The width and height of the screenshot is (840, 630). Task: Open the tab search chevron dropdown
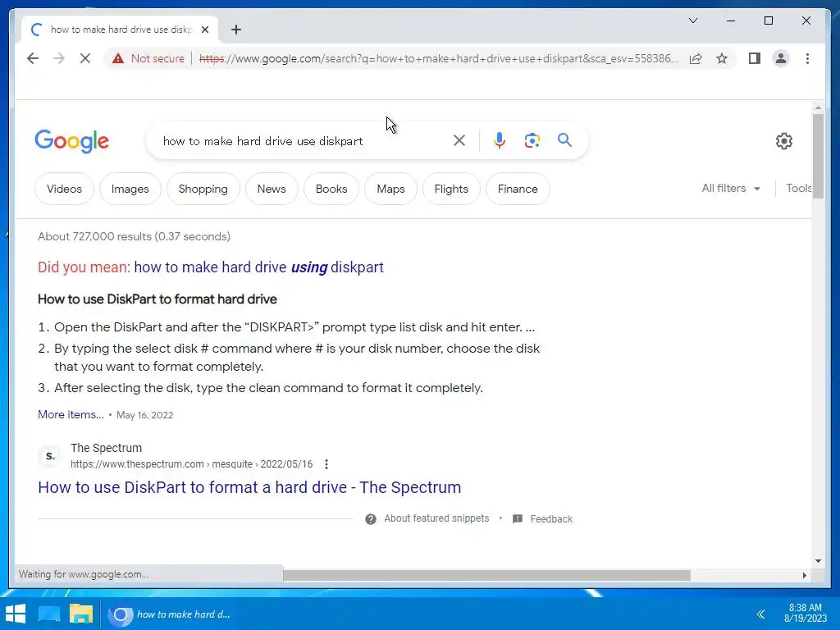[692, 21]
